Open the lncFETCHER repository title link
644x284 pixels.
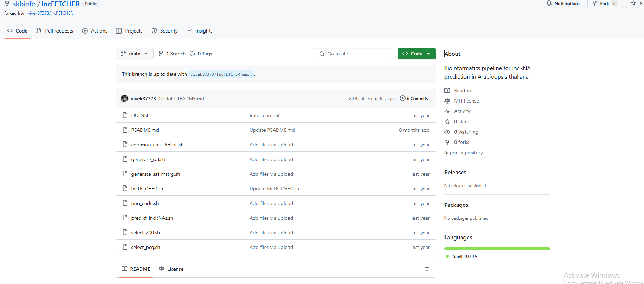61,4
